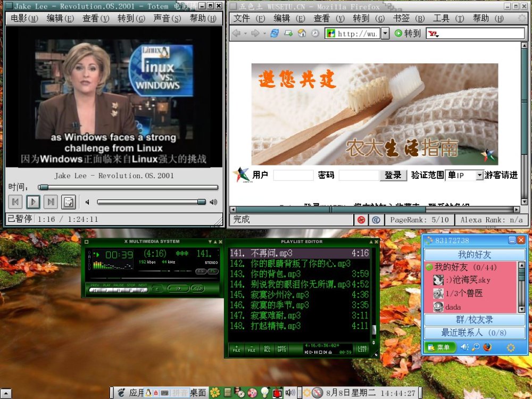The width and height of the screenshot is (532, 399).
Task: Click the 转到 Go button in Firefox
Action: [x=408, y=33]
